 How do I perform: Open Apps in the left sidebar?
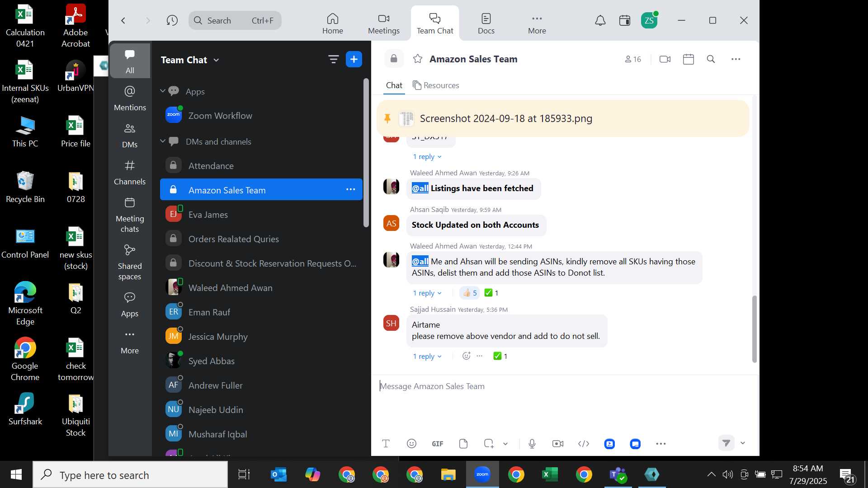click(x=130, y=305)
